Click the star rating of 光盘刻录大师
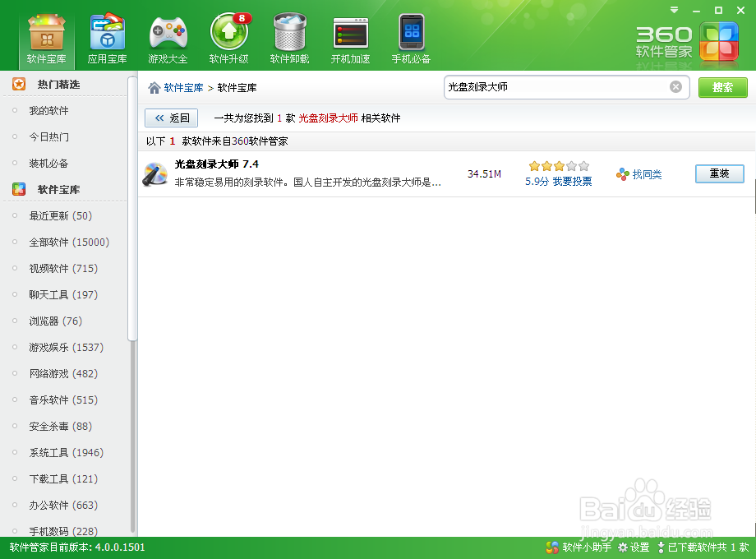The image size is (756, 559). 559,166
